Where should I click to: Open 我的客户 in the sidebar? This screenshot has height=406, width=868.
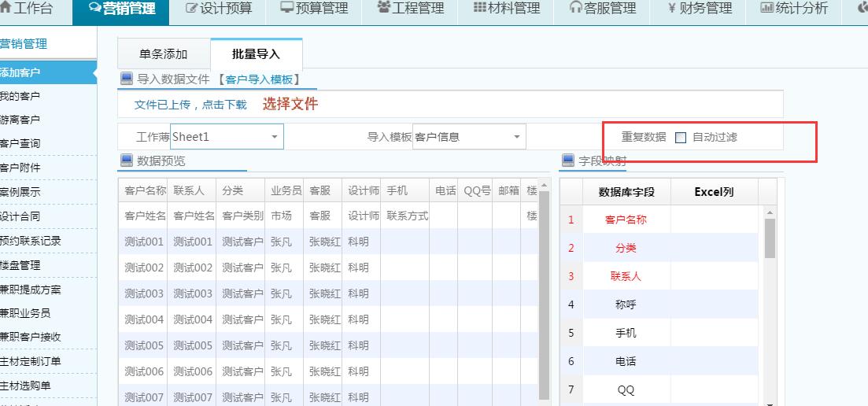20,96
